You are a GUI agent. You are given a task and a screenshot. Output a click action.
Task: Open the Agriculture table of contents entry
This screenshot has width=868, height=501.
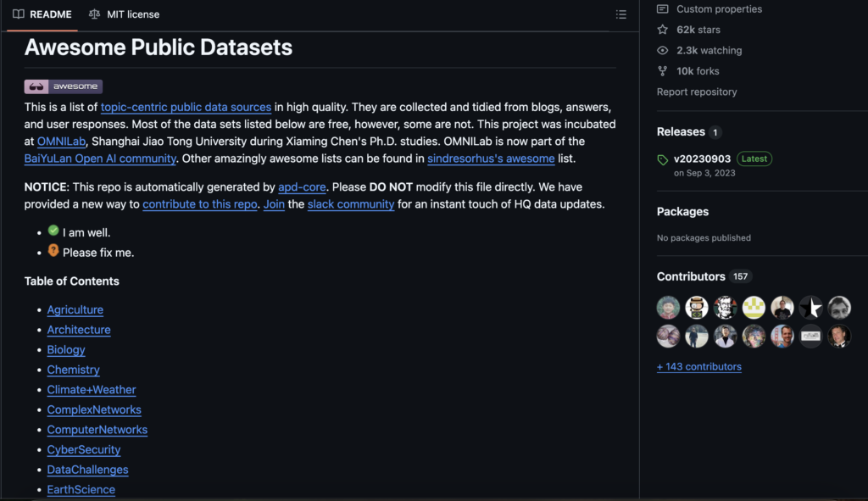click(x=75, y=309)
